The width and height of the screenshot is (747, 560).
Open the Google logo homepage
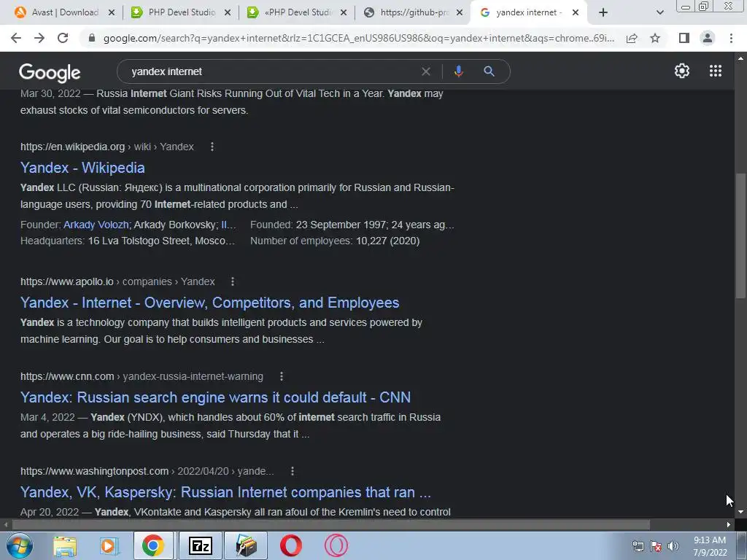click(x=50, y=72)
